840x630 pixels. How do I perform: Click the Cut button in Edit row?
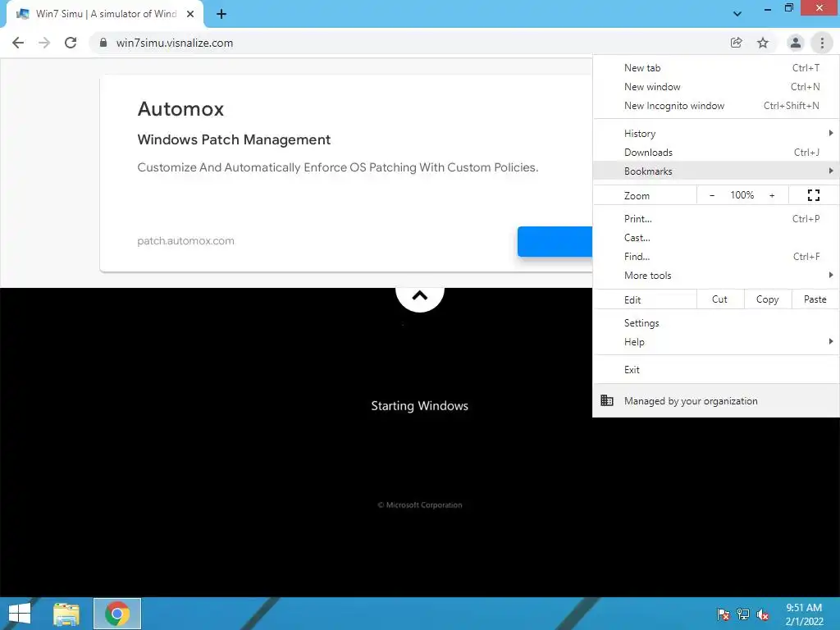coord(720,299)
